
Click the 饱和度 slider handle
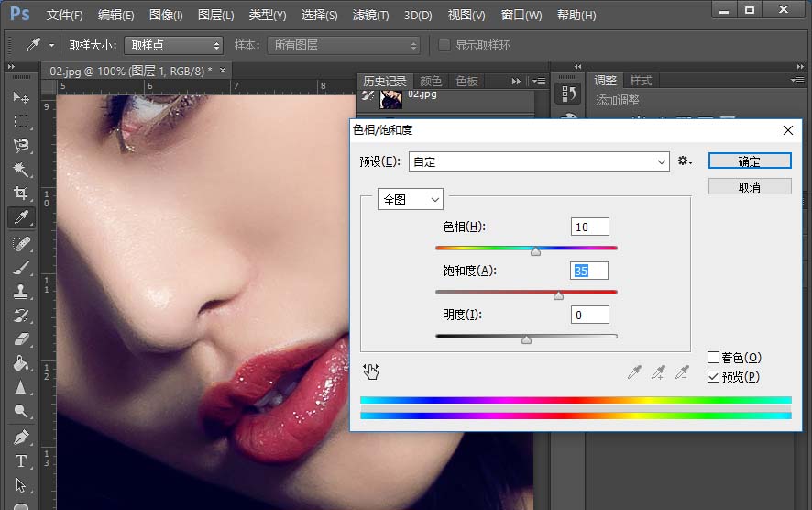point(558,295)
